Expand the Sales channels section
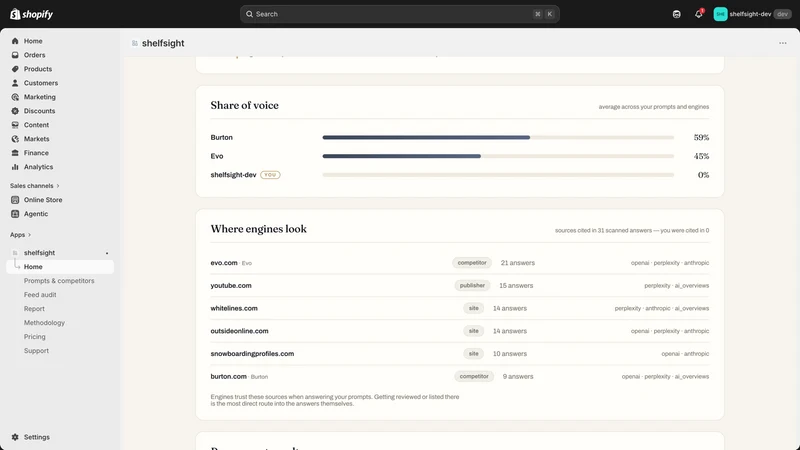Screen dimensions: 800x450 tap(35, 186)
